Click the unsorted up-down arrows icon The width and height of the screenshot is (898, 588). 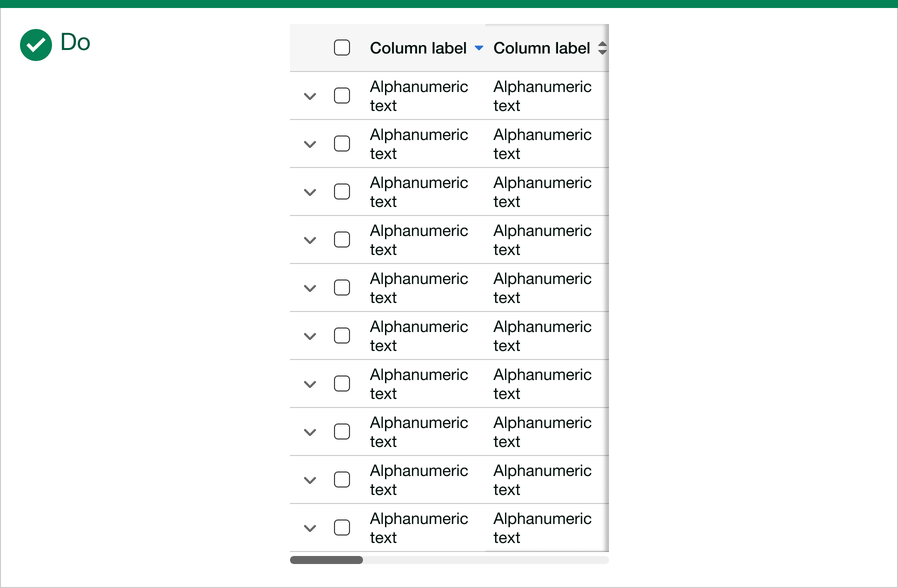[x=602, y=48]
